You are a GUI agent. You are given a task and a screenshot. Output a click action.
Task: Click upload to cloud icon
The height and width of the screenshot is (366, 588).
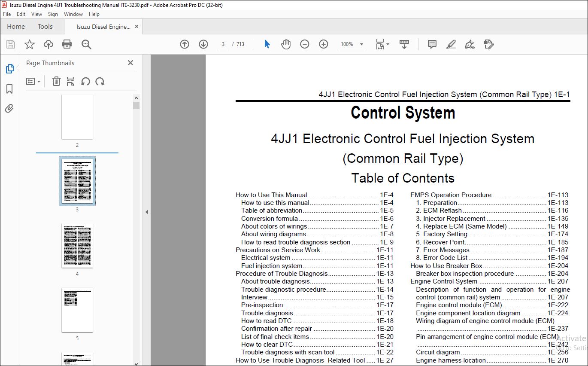(48, 44)
